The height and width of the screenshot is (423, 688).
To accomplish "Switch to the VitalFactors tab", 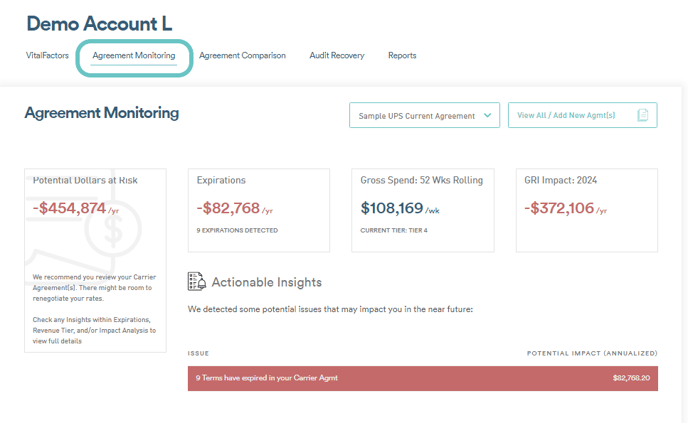I will point(47,55).
